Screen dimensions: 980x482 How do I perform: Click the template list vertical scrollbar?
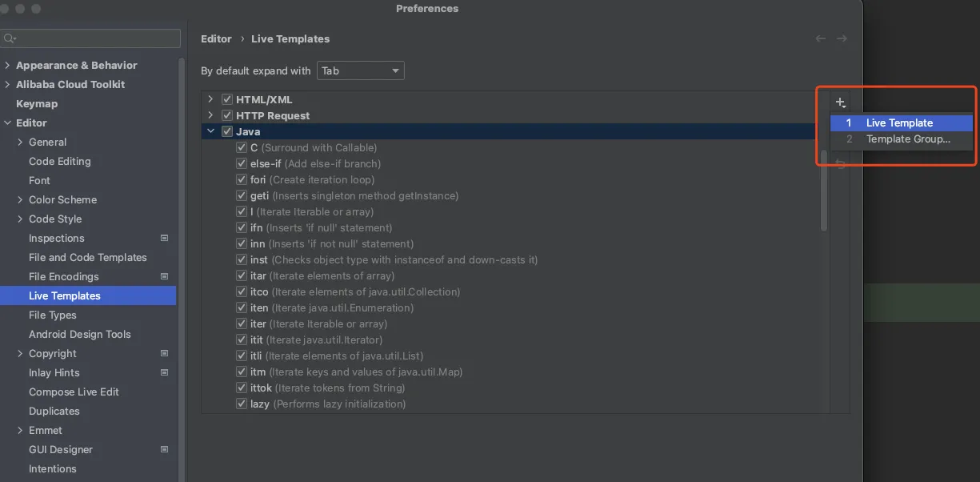click(824, 192)
